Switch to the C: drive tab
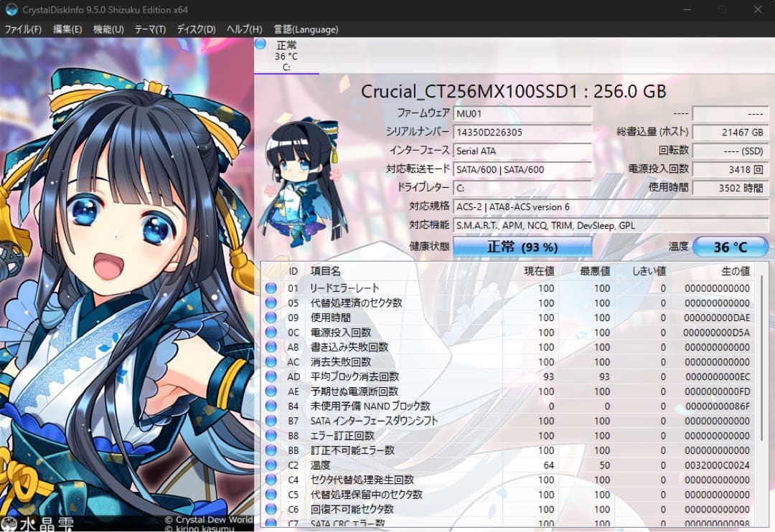This screenshot has height=532, width=775. click(287, 54)
